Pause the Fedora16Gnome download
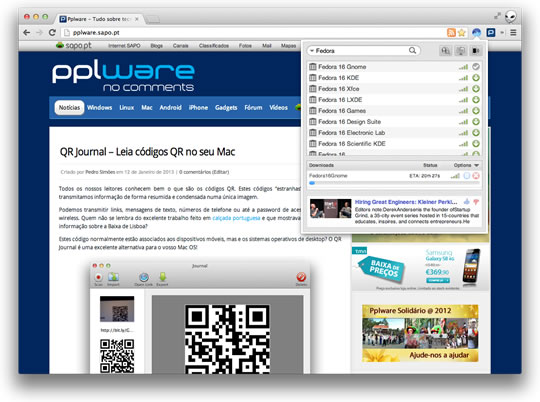 467,176
